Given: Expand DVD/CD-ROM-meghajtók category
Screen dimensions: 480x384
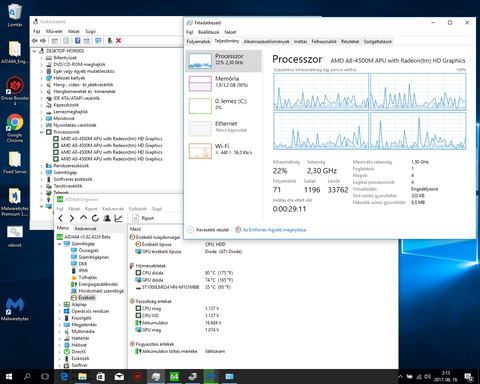Looking at the screenshot, I should coord(42,65).
